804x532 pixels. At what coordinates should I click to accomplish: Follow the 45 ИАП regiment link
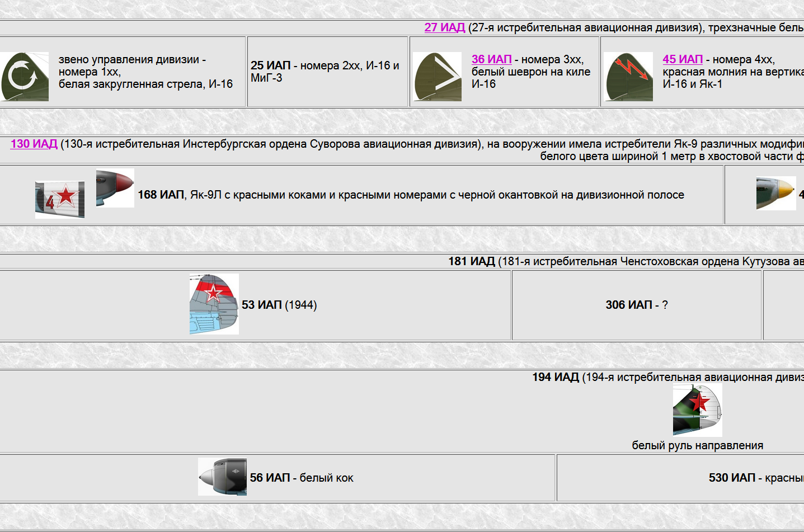pyautogui.click(x=682, y=59)
